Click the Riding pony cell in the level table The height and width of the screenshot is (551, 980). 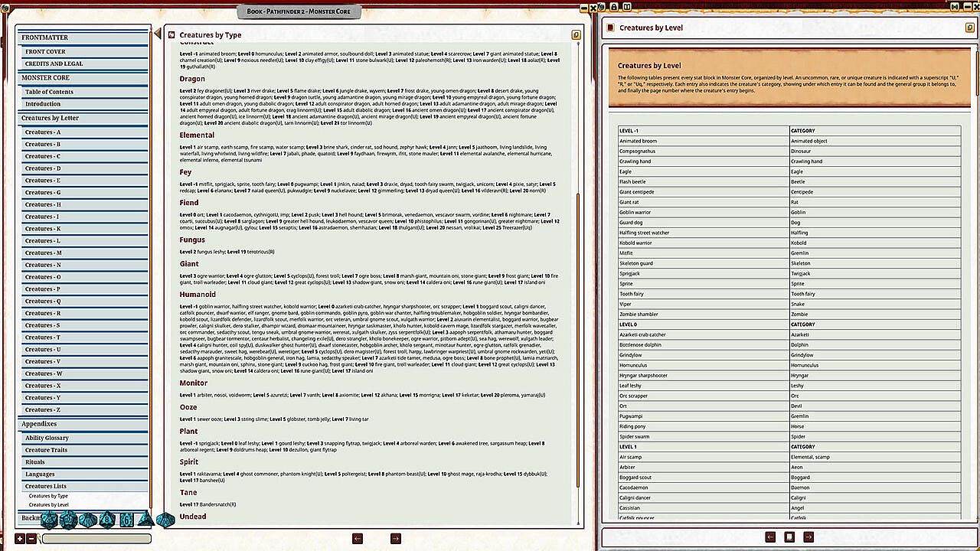pos(704,426)
